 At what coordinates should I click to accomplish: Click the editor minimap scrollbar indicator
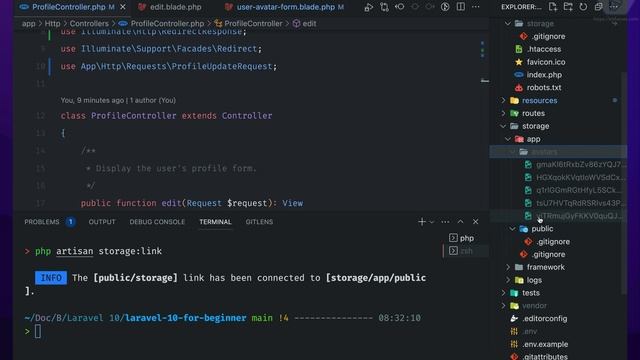[x=484, y=81]
